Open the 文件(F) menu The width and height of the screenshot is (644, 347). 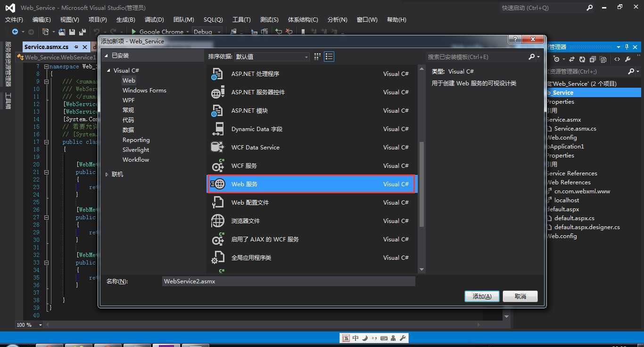(14, 19)
